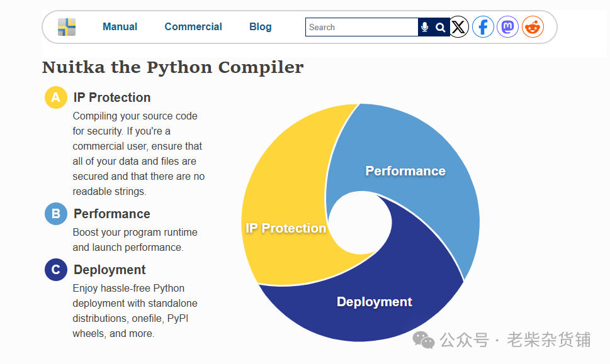This screenshot has width=610, height=364.
Task: Click into the Search input field
Action: 361,27
